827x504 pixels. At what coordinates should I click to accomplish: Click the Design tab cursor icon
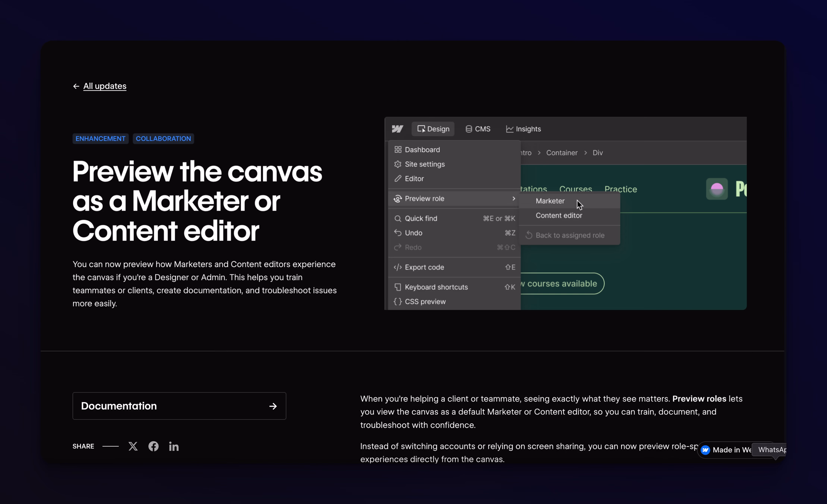click(x=421, y=129)
